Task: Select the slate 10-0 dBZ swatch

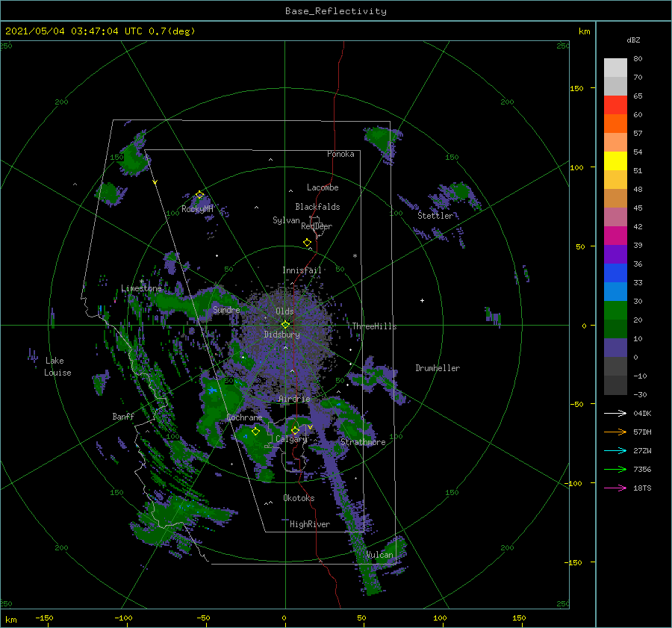Action: click(615, 347)
